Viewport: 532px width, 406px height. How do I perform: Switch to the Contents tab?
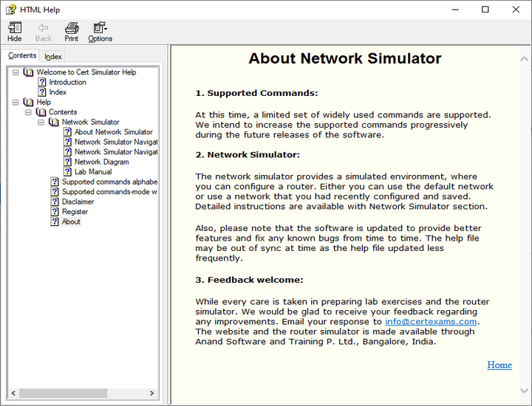(x=22, y=55)
